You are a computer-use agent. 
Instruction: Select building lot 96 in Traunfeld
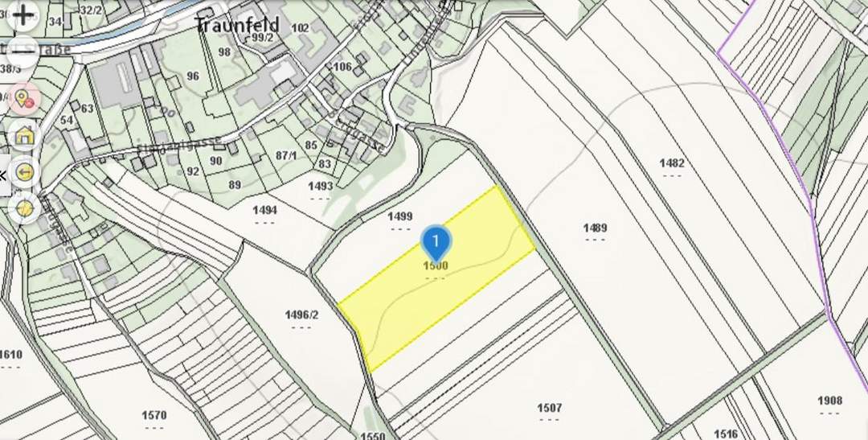coord(193,76)
